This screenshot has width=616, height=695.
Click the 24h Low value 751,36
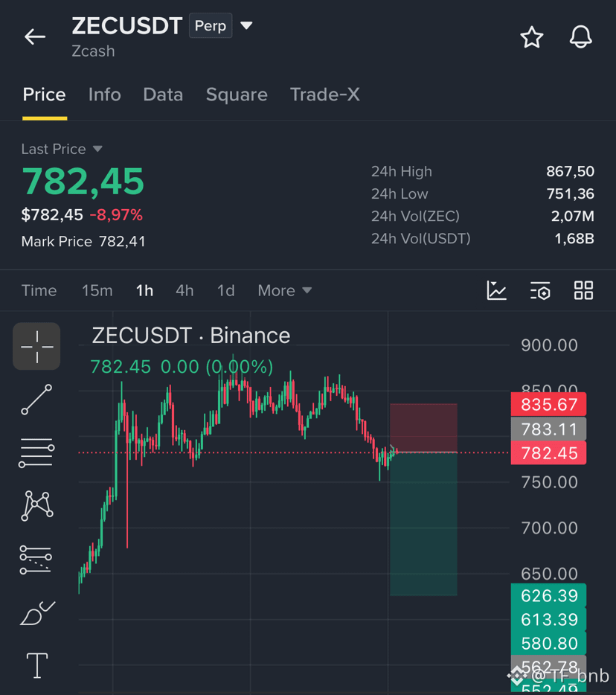point(571,193)
